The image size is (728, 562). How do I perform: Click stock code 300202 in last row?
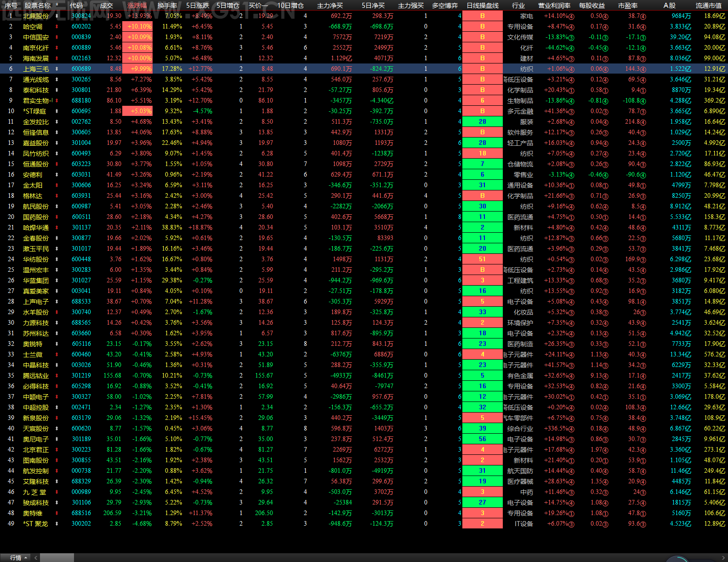click(x=81, y=524)
